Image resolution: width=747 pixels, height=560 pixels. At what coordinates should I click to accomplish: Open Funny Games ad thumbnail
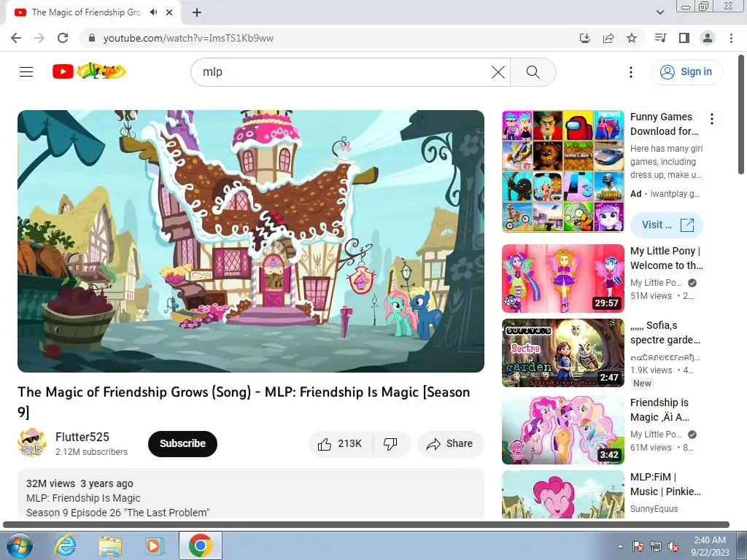coord(563,171)
